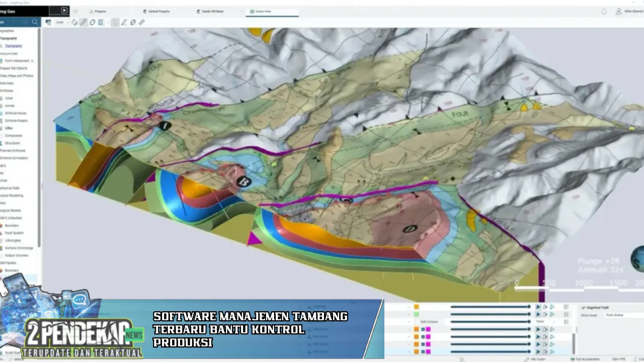Open the Look dropdown in the toolbar

point(62,22)
